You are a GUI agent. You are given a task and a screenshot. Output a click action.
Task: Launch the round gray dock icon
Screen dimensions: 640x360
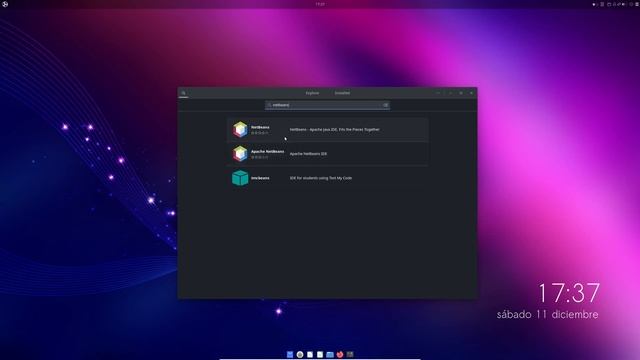pos(300,354)
